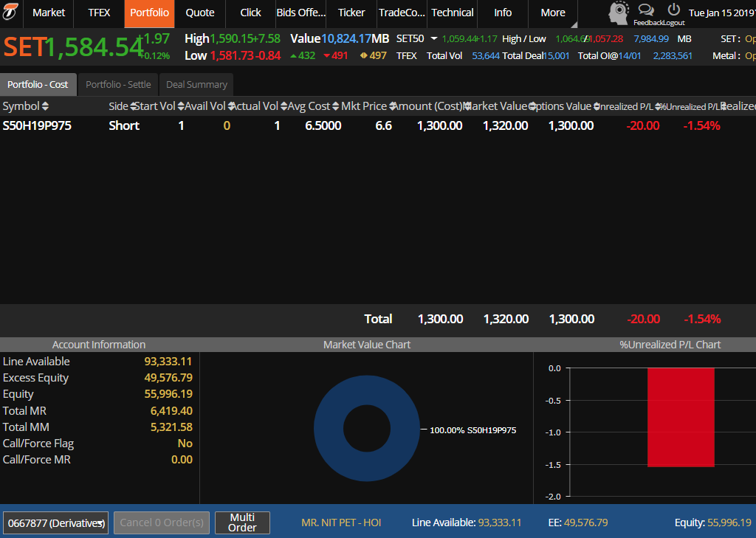
Task: Click the 100.00% S50H19P975 chart label
Action: click(x=472, y=430)
